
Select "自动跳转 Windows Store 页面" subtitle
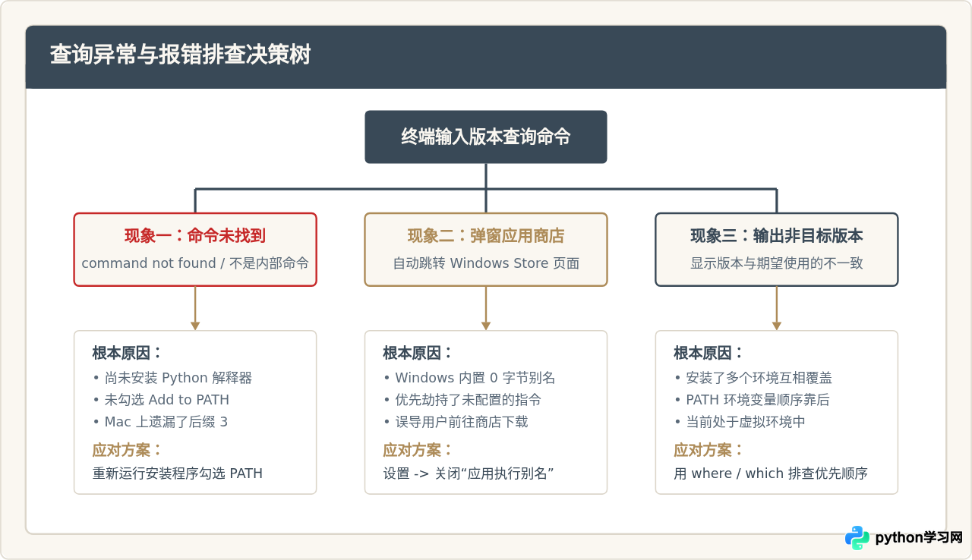pyautogui.click(x=486, y=263)
